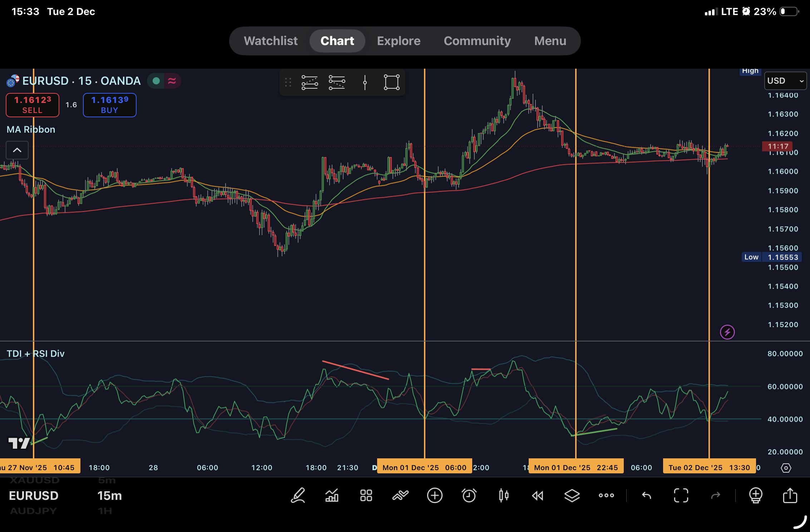Image resolution: width=810 pixels, height=532 pixels.
Task: Open chart type candles icon
Action: click(x=503, y=496)
